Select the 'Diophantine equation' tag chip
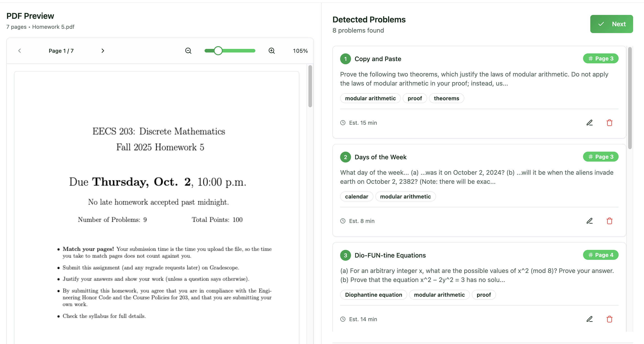This screenshot has width=644, height=344. click(373, 295)
